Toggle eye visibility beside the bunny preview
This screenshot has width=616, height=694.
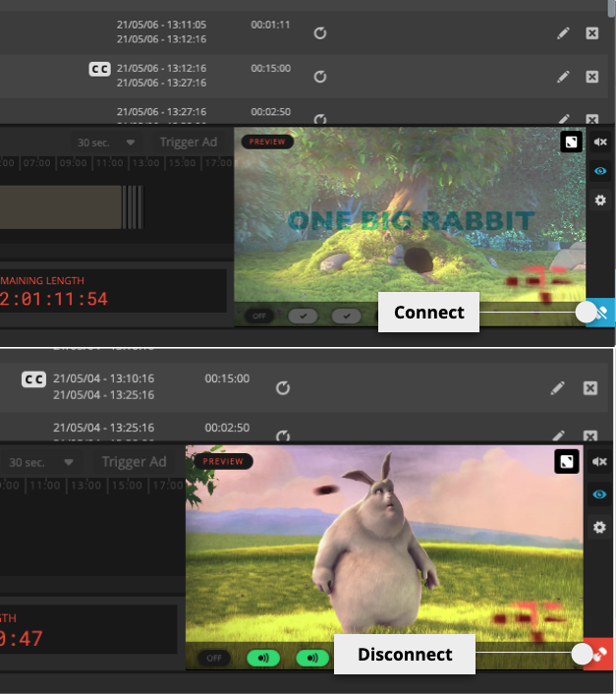[599, 493]
